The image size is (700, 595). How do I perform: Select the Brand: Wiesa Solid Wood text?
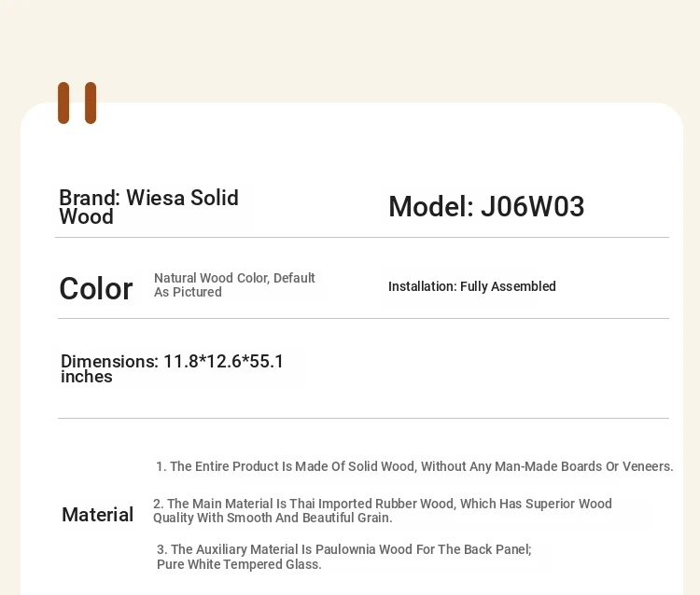[x=148, y=207]
